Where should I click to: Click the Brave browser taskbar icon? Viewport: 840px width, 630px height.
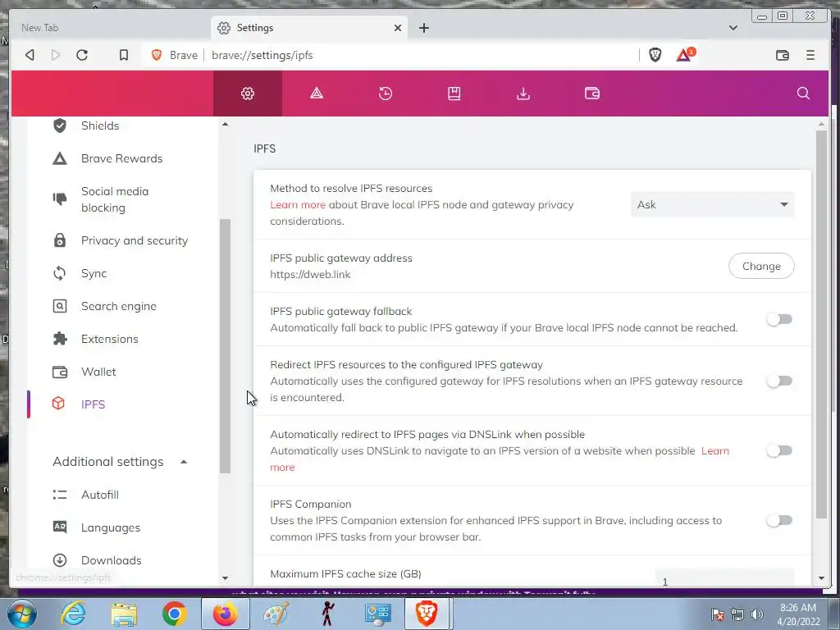[x=427, y=614]
